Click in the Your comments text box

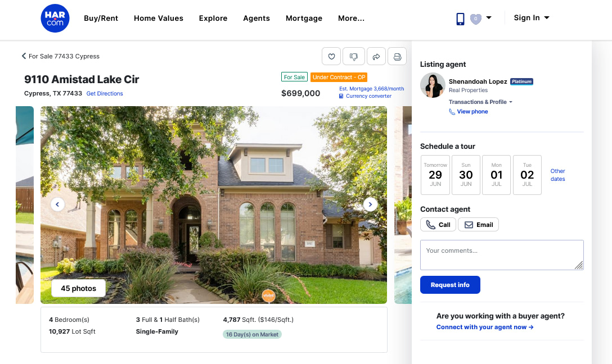point(502,255)
